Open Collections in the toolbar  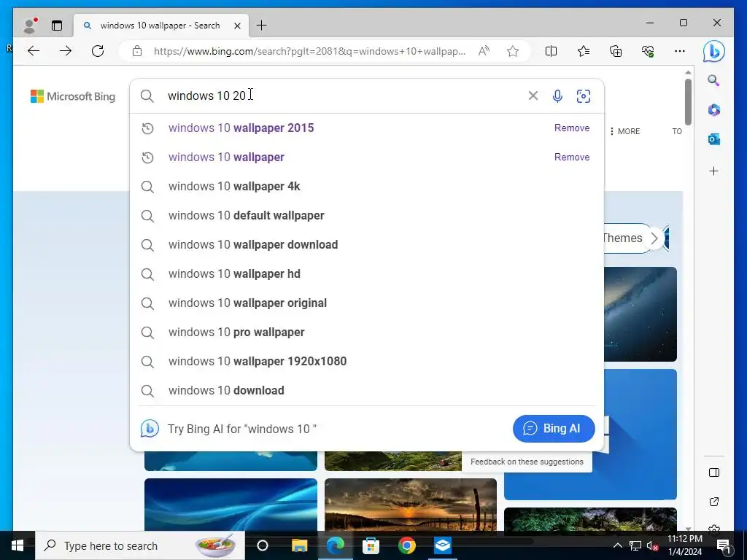coord(616,51)
